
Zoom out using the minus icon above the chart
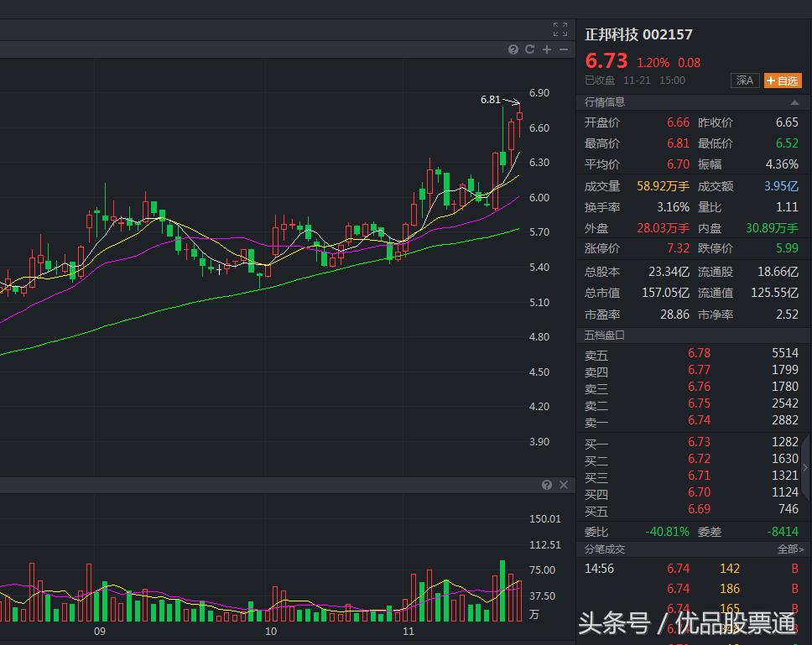tap(564, 49)
